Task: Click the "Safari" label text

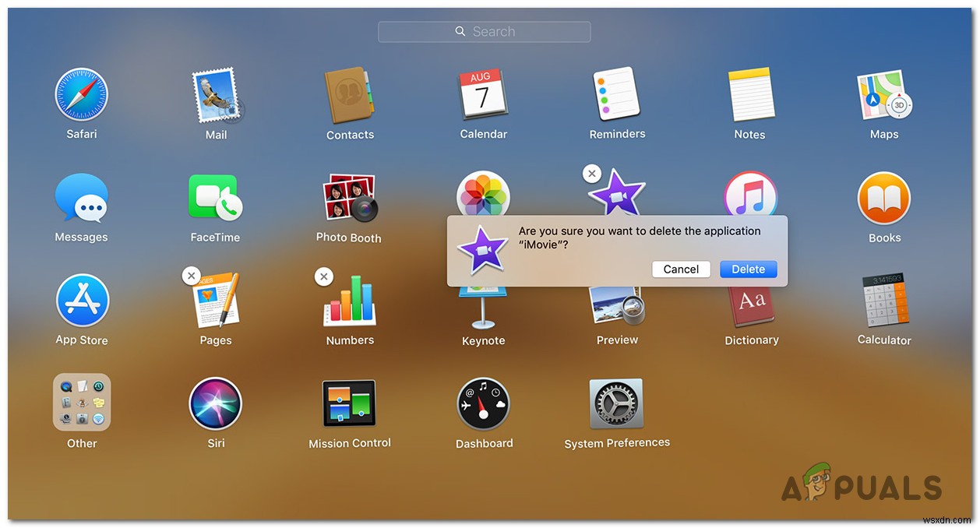Action: tap(82, 134)
